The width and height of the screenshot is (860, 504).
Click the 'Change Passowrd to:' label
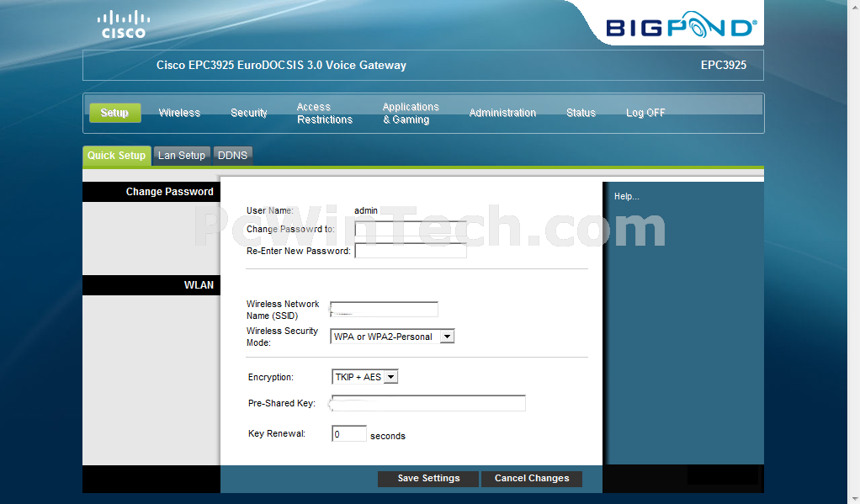click(290, 229)
